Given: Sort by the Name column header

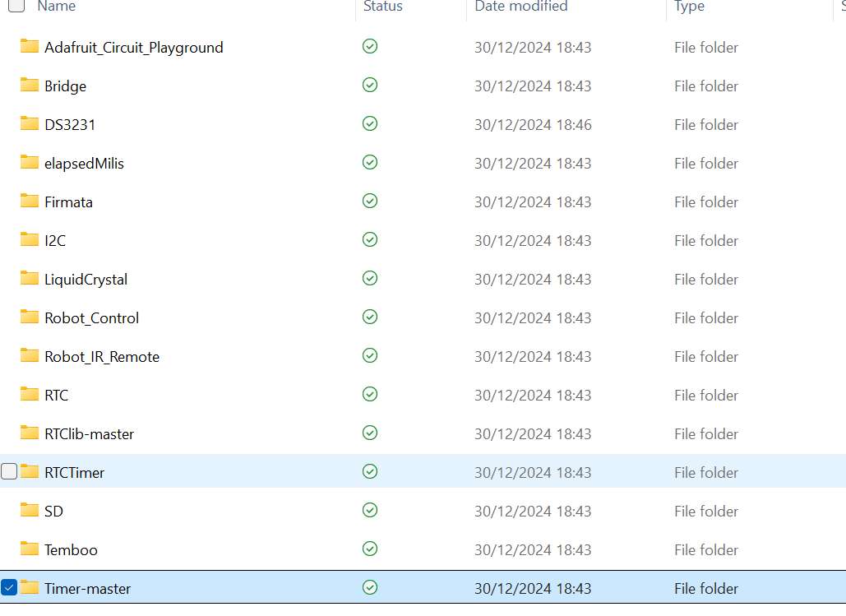Looking at the screenshot, I should tap(57, 6).
